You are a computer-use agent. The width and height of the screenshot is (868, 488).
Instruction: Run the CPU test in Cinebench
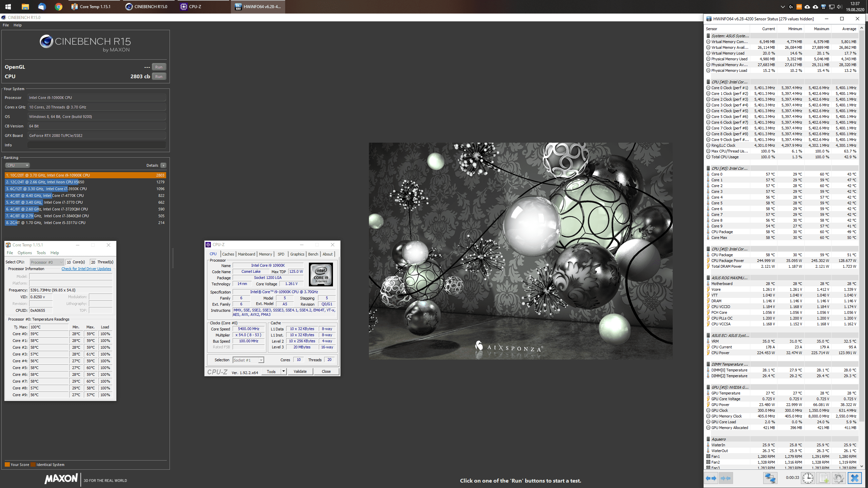(x=159, y=77)
